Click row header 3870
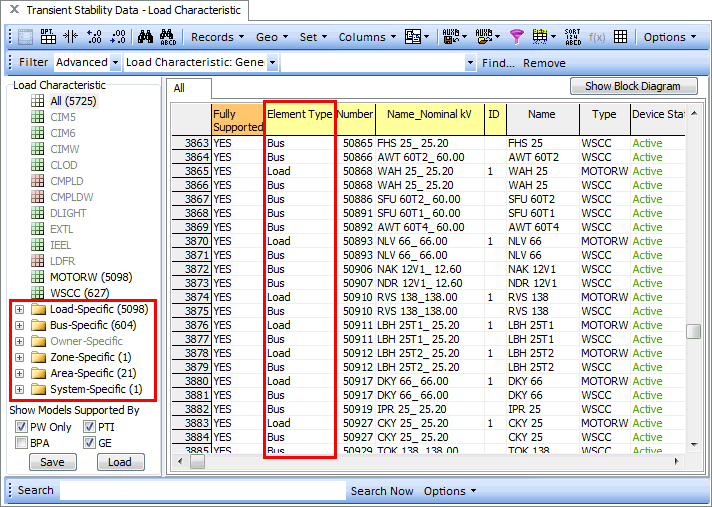Screen dimensions: 712x507 pos(191,241)
